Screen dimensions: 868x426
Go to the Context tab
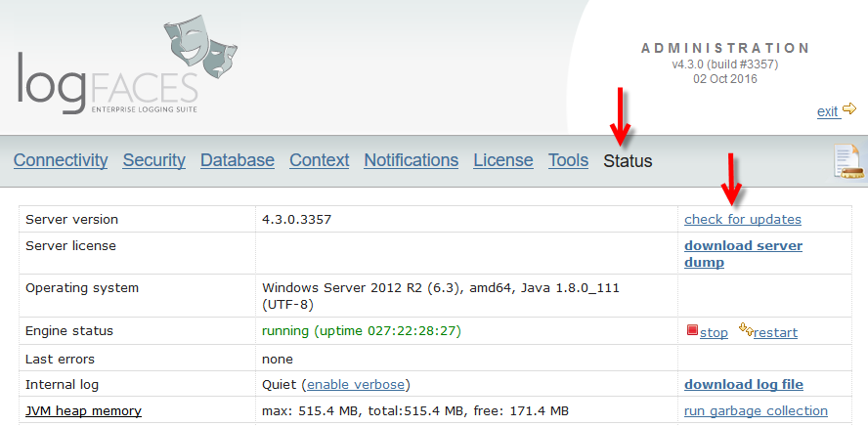(320, 160)
